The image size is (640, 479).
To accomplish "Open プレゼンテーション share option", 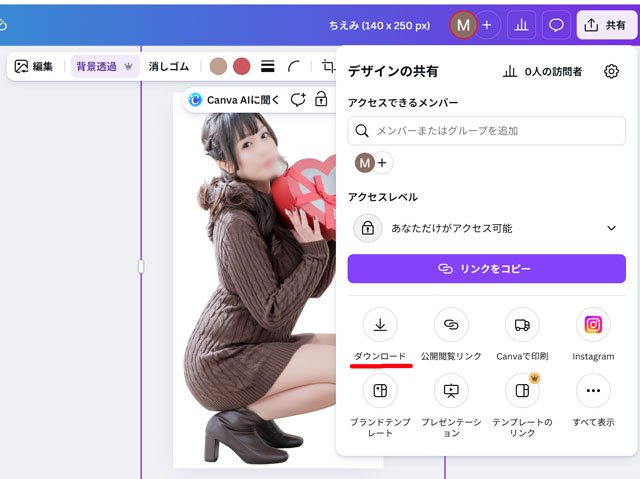I will coord(451,390).
